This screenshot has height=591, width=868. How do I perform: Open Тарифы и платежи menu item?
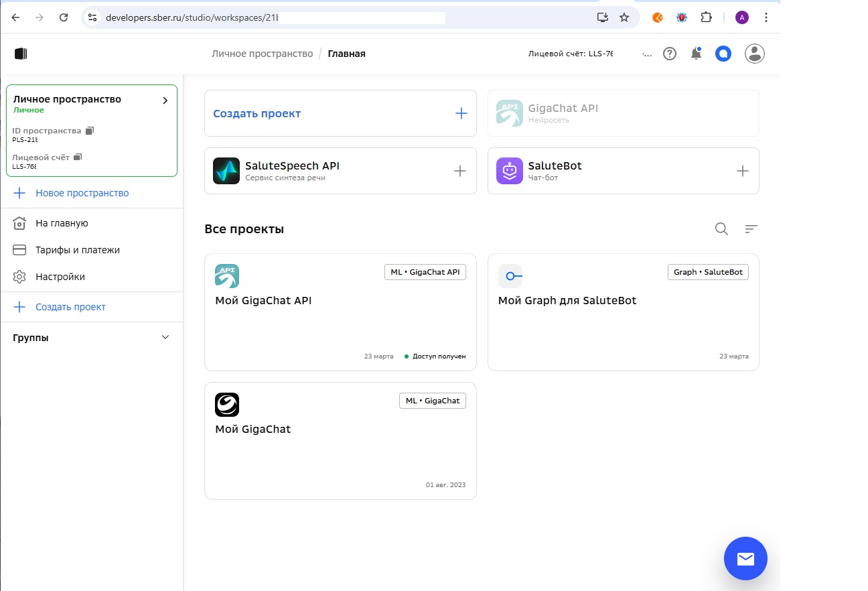pos(78,250)
